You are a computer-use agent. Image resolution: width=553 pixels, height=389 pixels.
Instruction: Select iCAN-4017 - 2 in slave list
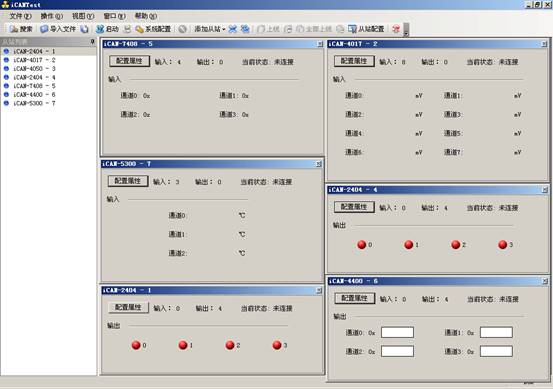point(34,60)
